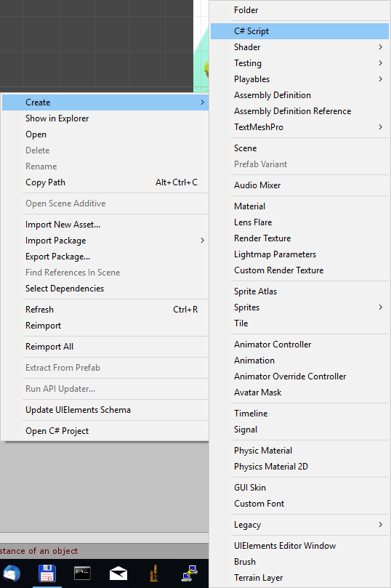Open Command Prompt taskbar icon
391x588 pixels.
tap(82, 573)
